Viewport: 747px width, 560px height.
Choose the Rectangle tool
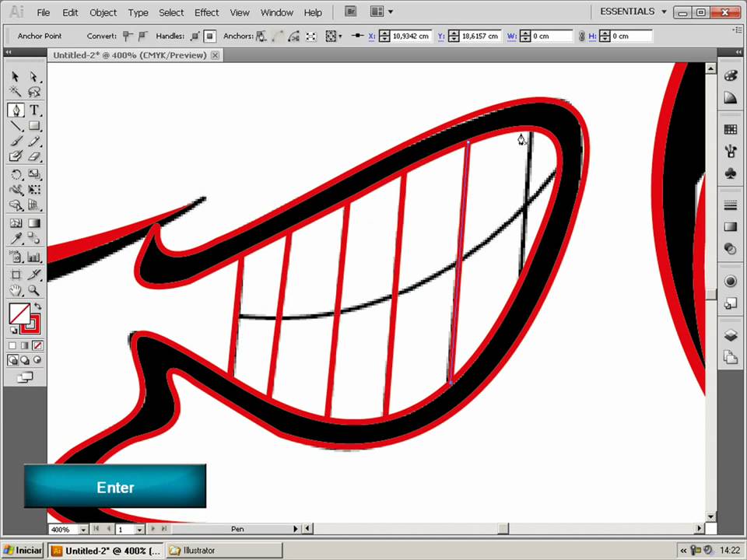pyautogui.click(x=33, y=126)
